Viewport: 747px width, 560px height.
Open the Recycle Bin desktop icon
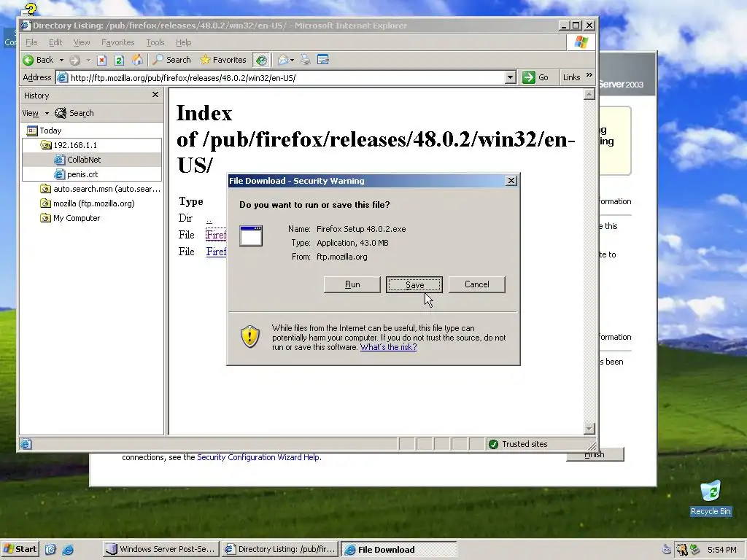(x=711, y=498)
